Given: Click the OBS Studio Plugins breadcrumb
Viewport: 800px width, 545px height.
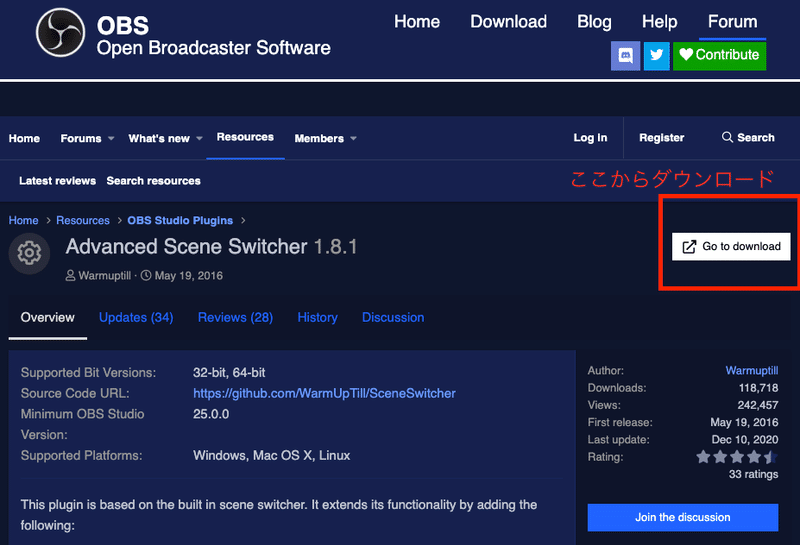Looking at the screenshot, I should point(180,220).
